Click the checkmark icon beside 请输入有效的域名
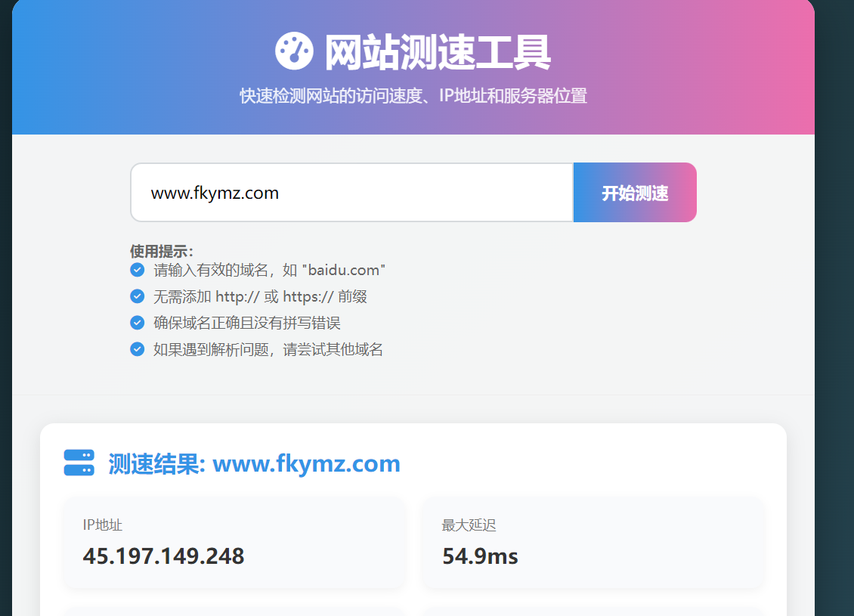This screenshot has width=854, height=616. pos(137,270)
